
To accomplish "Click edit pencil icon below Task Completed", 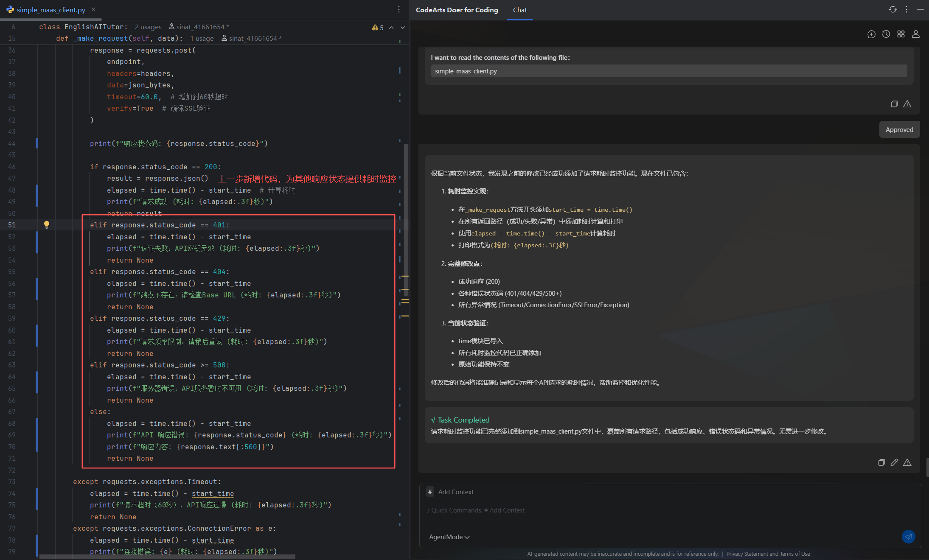I will click(x=894, y=462).
